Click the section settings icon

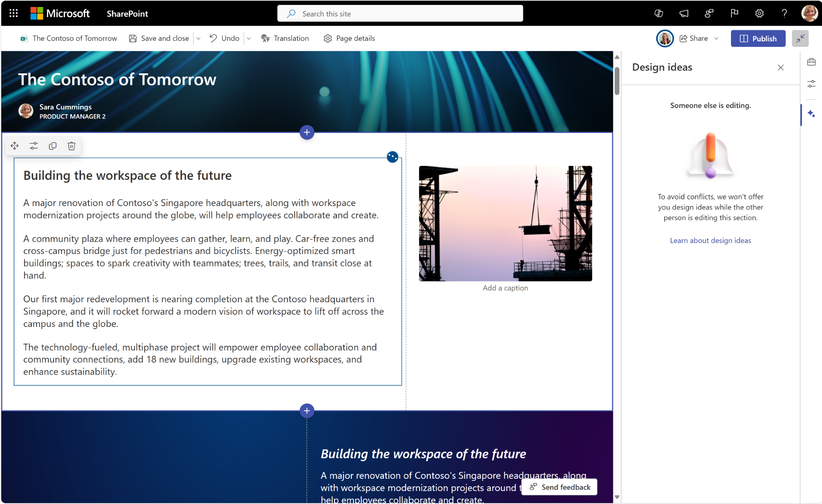(x=33, y=145)
